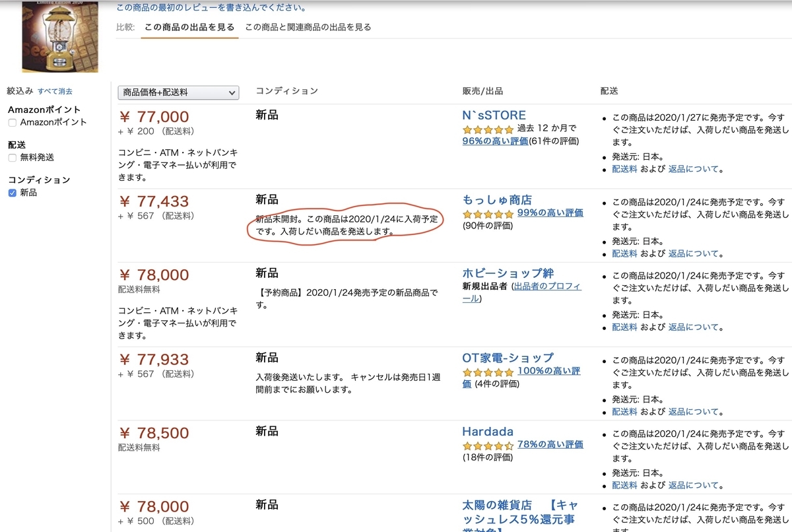Click N`sSTORE star rating icons
Image resolution: width=792 pixels, height=532 pixels.
point(488,129)
